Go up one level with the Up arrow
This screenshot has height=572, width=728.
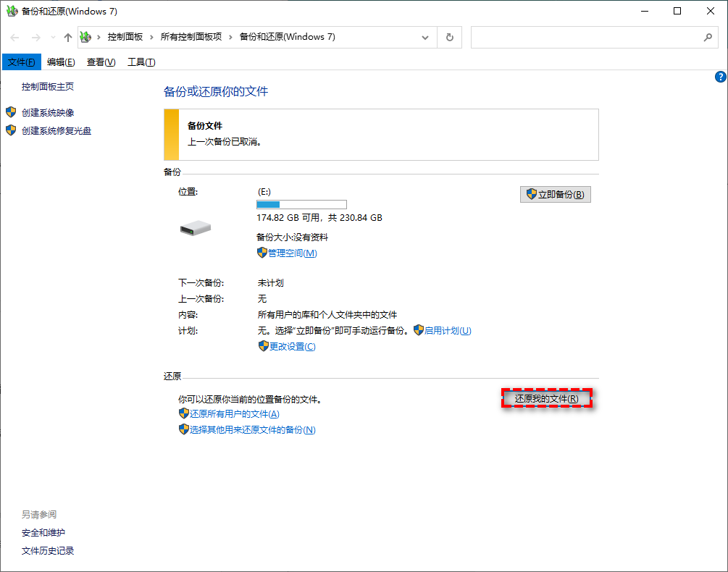(x=68, y=38)
